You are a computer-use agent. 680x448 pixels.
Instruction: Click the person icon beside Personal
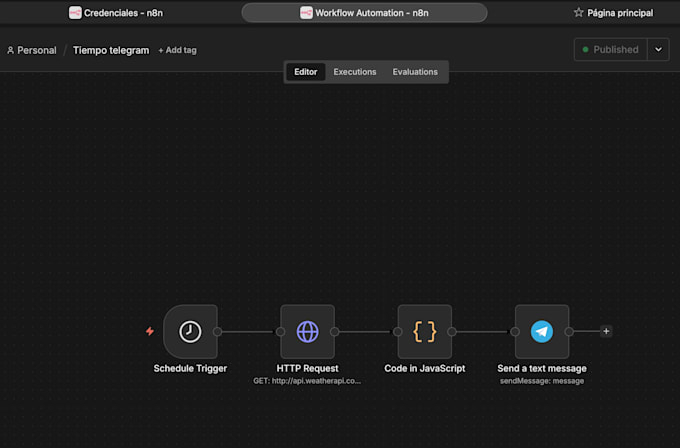tap(10, 50)
